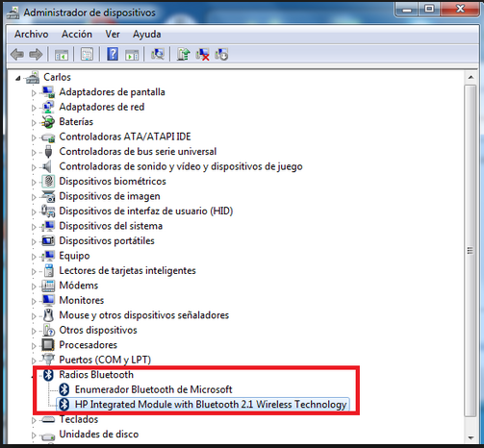The width and height of the screenshot is (484, 448).
Task: Select the Carlos computer name
Action: [x=57, y=77]
